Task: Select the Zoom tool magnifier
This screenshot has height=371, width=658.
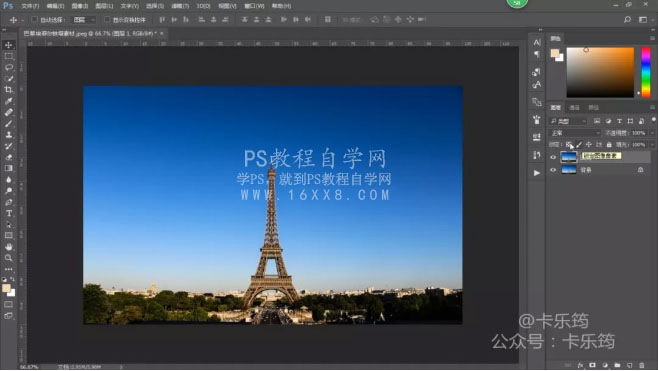Action: tap(8, 258)
